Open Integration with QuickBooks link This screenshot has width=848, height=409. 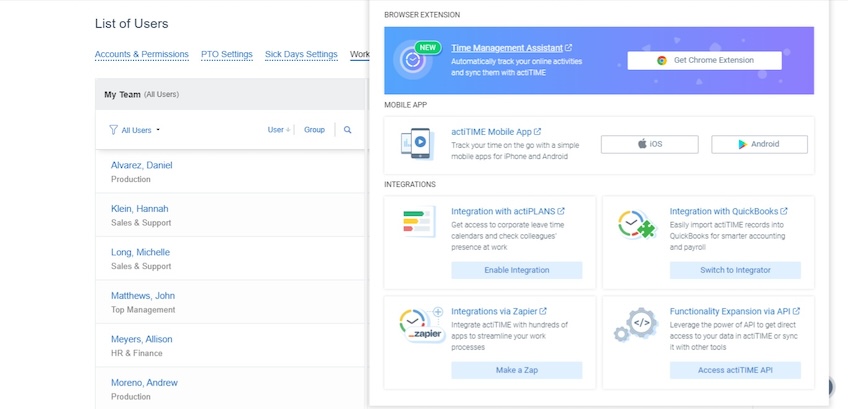click(724, 211)
